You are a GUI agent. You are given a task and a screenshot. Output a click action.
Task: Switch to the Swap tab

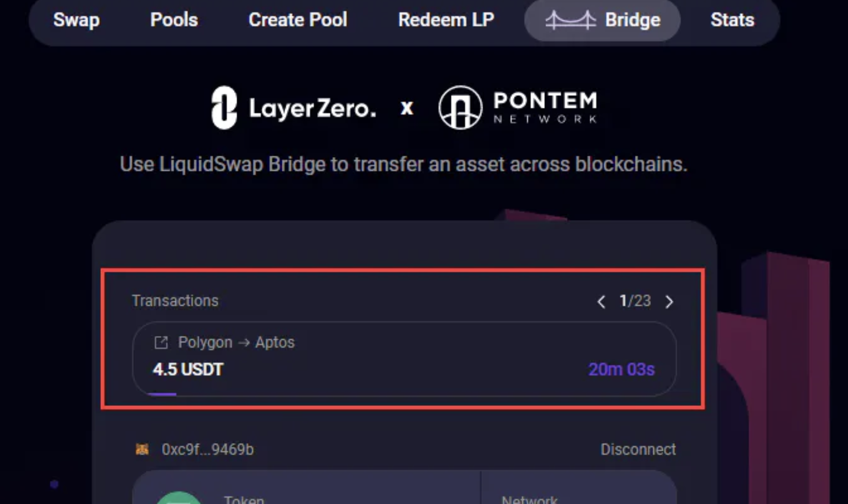(77, 19)
